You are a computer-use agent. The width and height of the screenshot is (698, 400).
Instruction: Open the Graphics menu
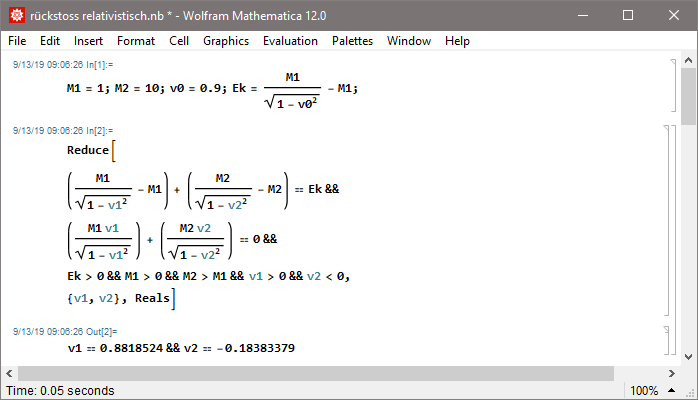click(x=226, y=41)
